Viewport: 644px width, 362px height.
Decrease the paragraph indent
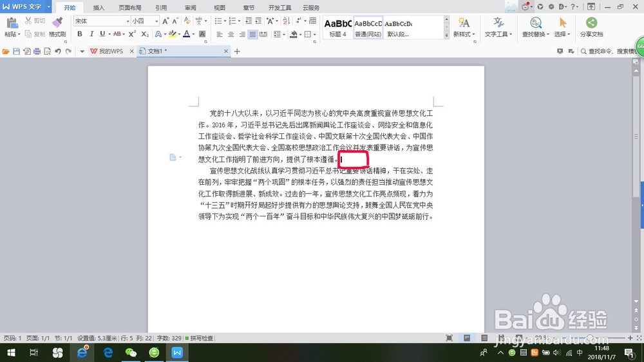tap(249, 21)
